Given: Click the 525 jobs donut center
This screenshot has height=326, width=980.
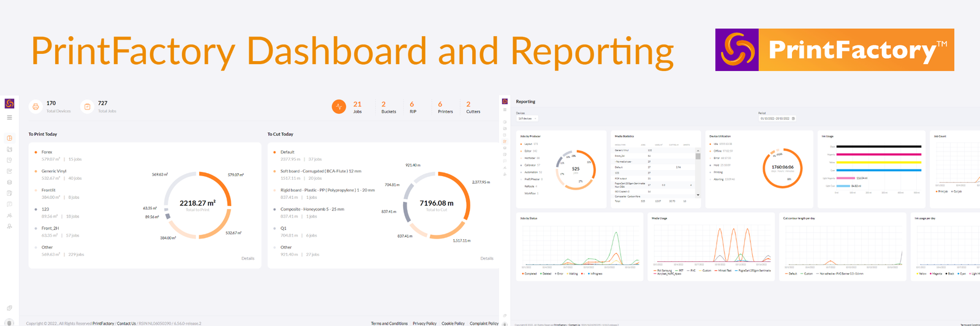Looking at the screenshot, I should point(576,169).
